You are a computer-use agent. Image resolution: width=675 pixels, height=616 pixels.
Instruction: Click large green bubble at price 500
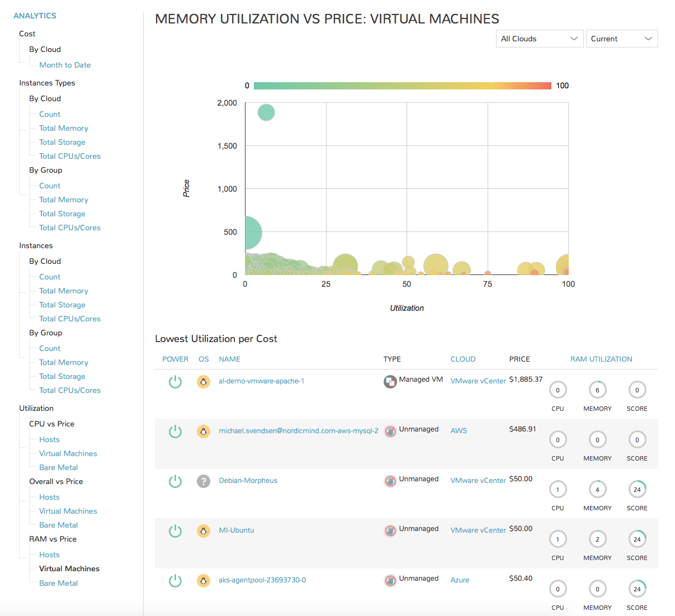click(x=253, y=233)
